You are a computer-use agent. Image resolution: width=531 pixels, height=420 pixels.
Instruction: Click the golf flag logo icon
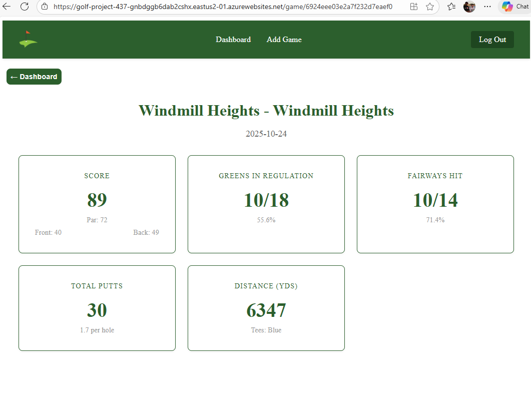point(28,40)
